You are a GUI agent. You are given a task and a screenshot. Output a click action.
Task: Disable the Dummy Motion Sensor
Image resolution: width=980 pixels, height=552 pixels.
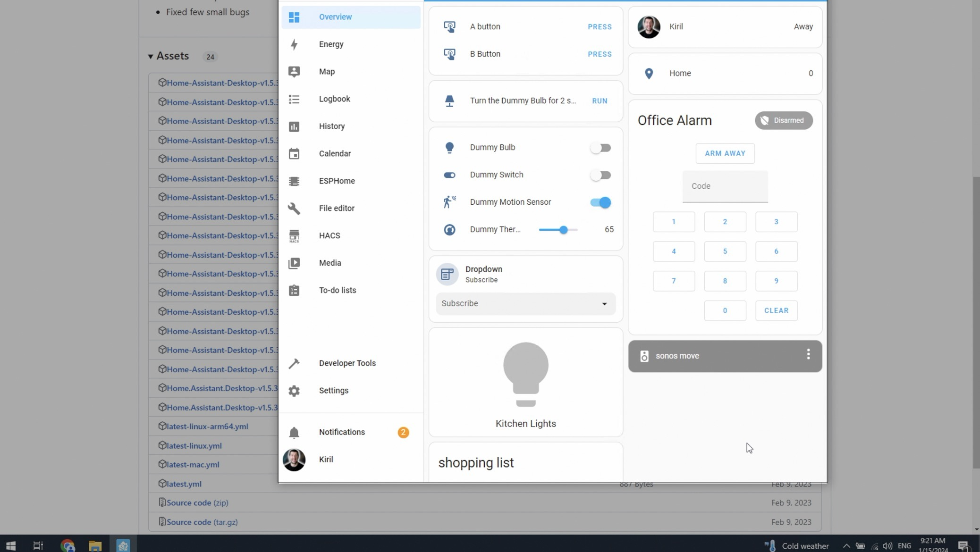tap(600, 202)
